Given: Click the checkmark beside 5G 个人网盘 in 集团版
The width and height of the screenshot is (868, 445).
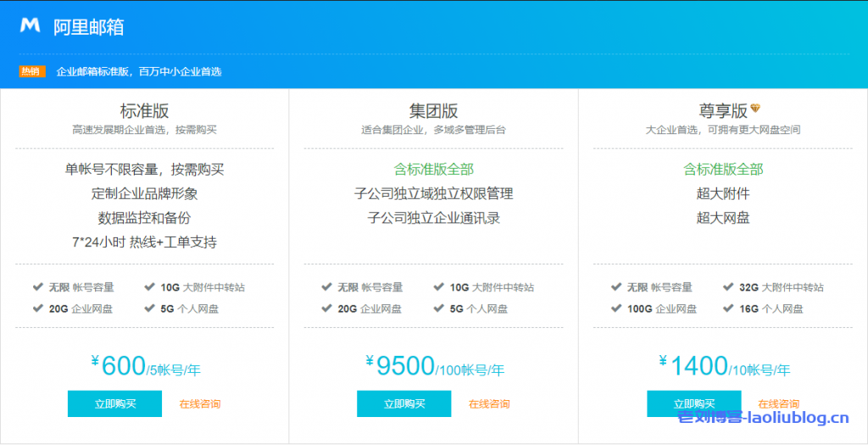Looking at the screenshot, I should pos(439,309).
